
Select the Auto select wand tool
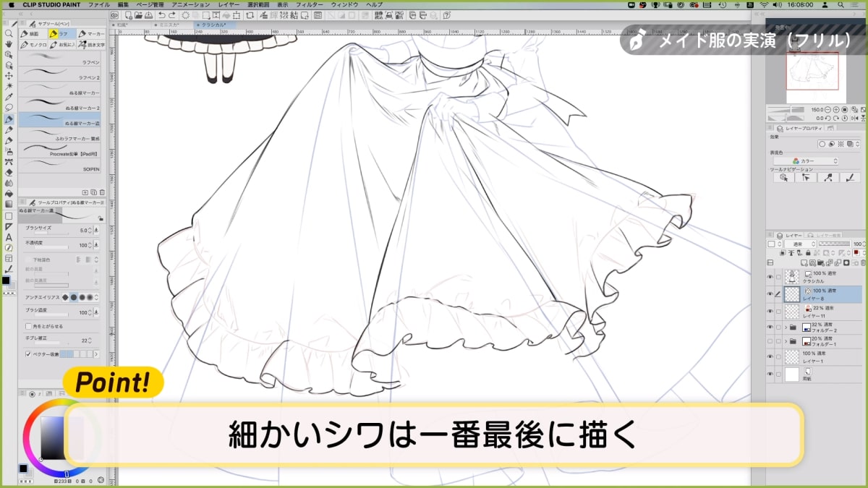[8, 86]
